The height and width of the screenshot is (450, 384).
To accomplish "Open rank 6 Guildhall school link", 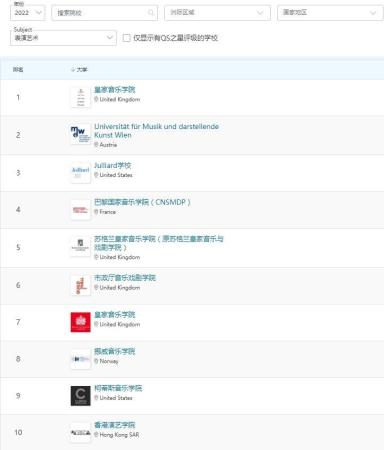I will pyautogui.click(x=125, y=278).
